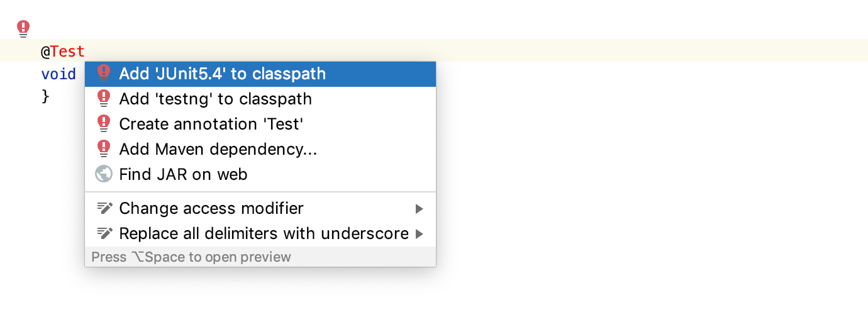Click the red error bulb in the gutter

pos(23,28)
